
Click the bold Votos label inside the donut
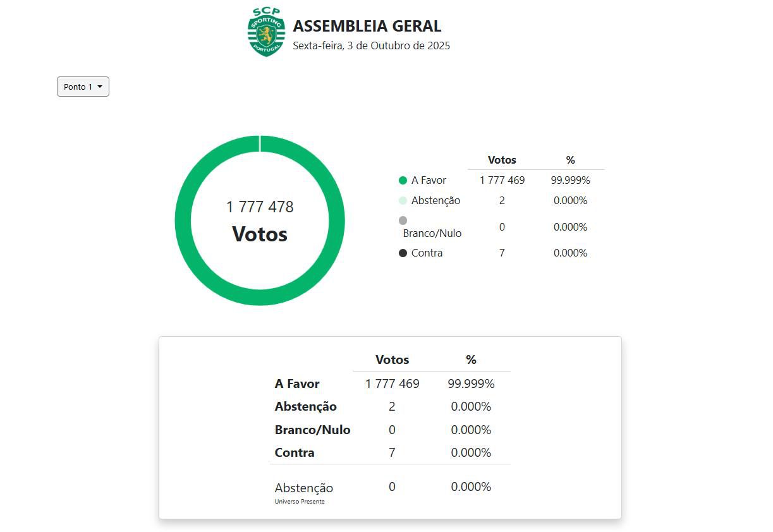tap(260, 234)
